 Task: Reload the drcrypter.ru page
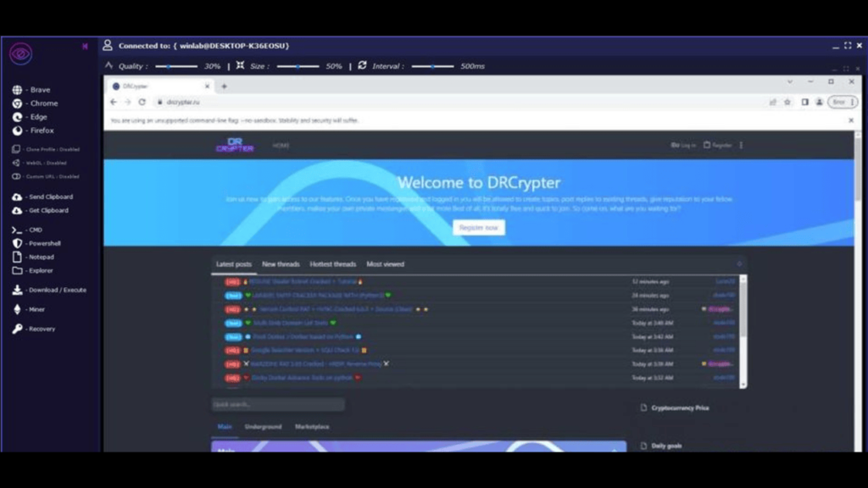142,102
